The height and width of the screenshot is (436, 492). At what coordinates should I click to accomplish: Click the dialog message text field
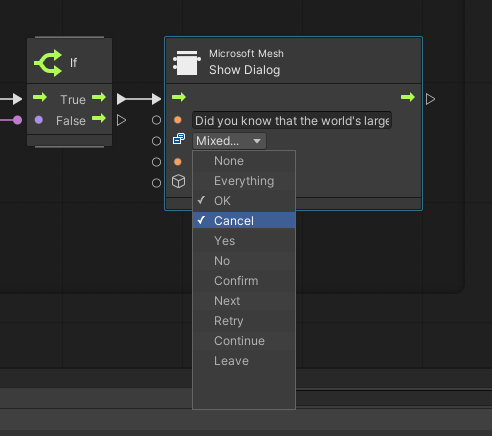292,120
